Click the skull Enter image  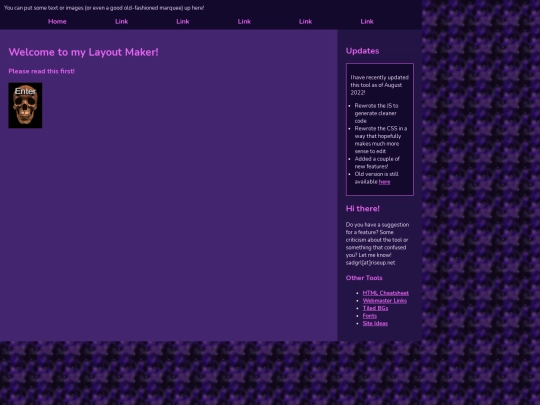tap(25, 105)
